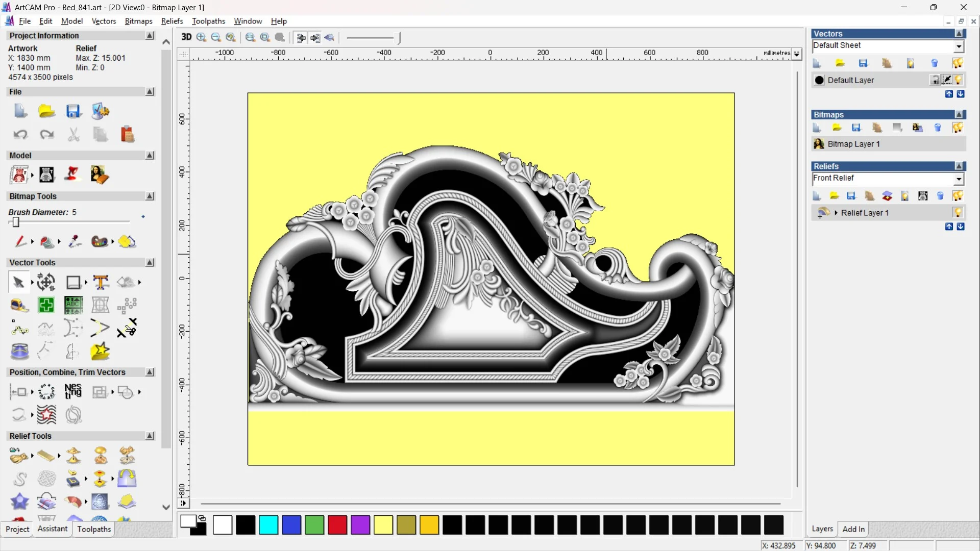Click the Create Text tool icon
980x551 pixels.
pos(101,282)
